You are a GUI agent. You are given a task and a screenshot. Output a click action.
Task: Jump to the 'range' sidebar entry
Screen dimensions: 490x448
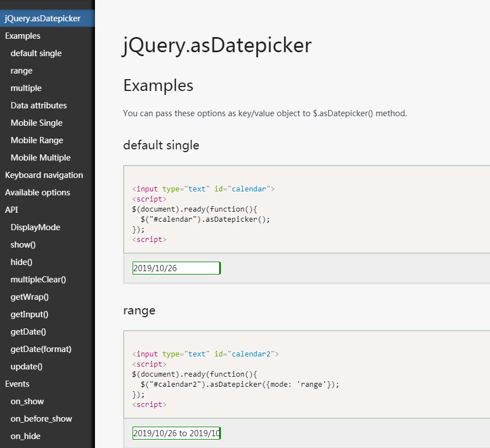(x=21, y=71)
